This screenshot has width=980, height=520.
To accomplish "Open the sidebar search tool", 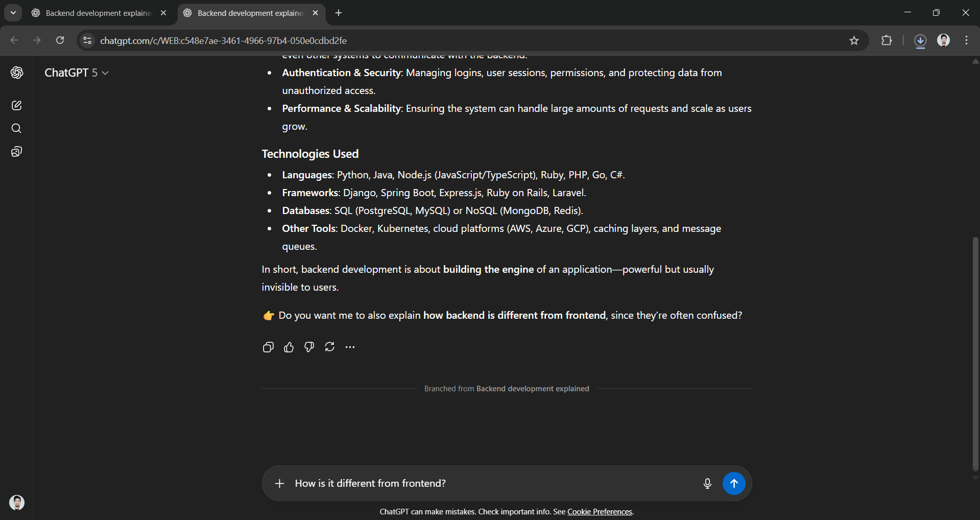I will (17, 128).
